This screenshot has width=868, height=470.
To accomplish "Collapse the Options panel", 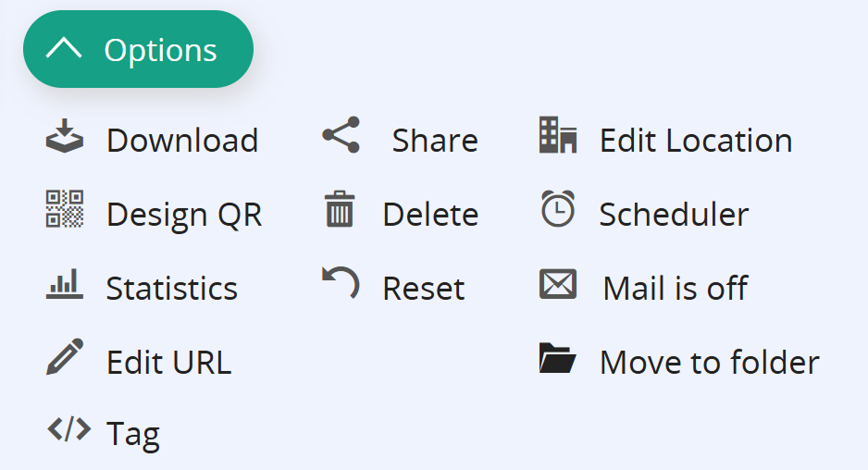I will (139, 50).
